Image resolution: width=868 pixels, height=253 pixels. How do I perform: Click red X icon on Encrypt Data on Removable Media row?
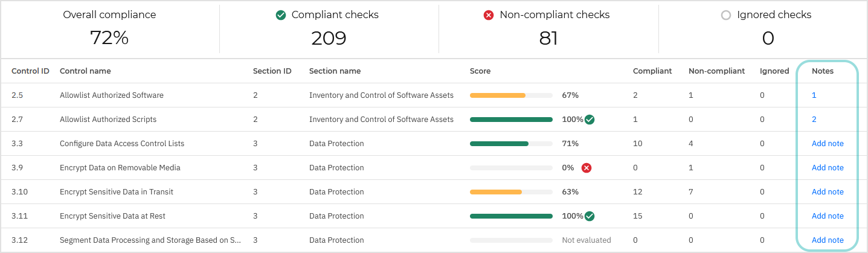(x=586, y=168)
